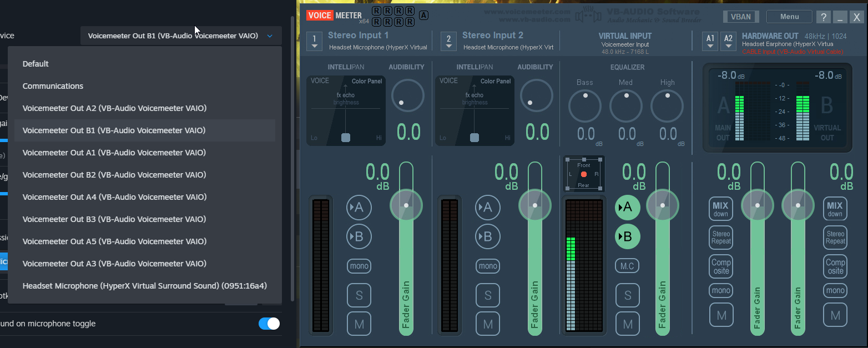Viewport: 868px width, 348px height.
Task: Choose Voicemeeter Out A1 option
Action: [145, 153]
